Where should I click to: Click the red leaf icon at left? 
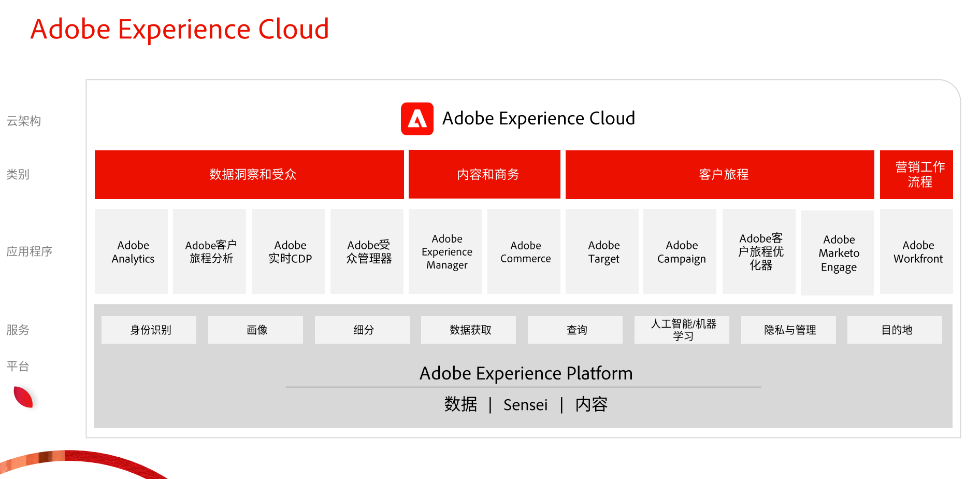23,397
